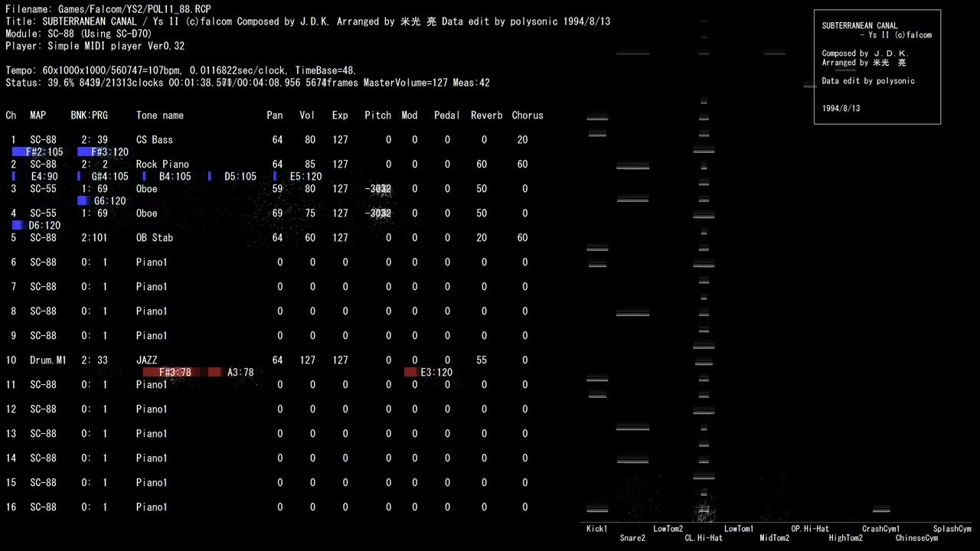Click the 'OP.Hi-Hat' drum label

810,529
